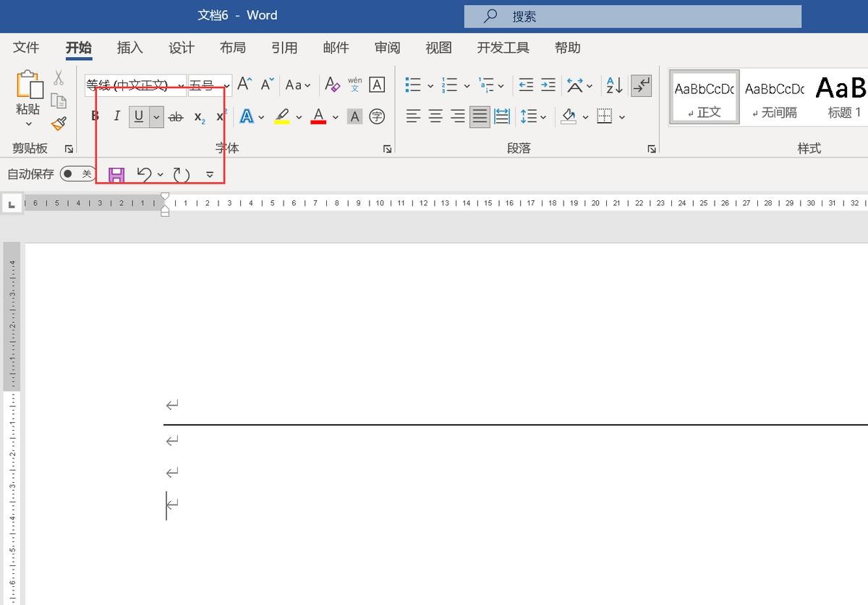Image resolution: width=868 pixels, height=605 pixels.
Task: Click the Enclosed Character 字 icon
Action: (377, 116)
